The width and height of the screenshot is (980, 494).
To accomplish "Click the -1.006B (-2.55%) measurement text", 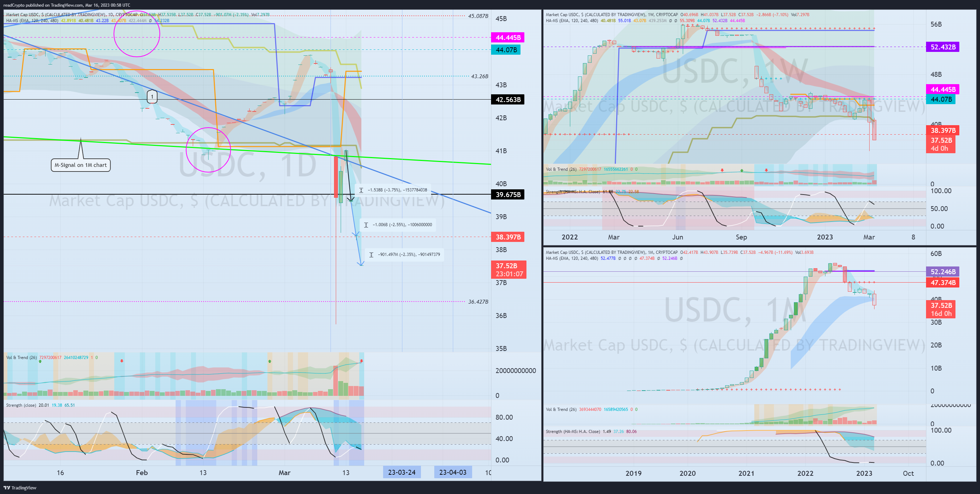I will click(x=402, y=225).
